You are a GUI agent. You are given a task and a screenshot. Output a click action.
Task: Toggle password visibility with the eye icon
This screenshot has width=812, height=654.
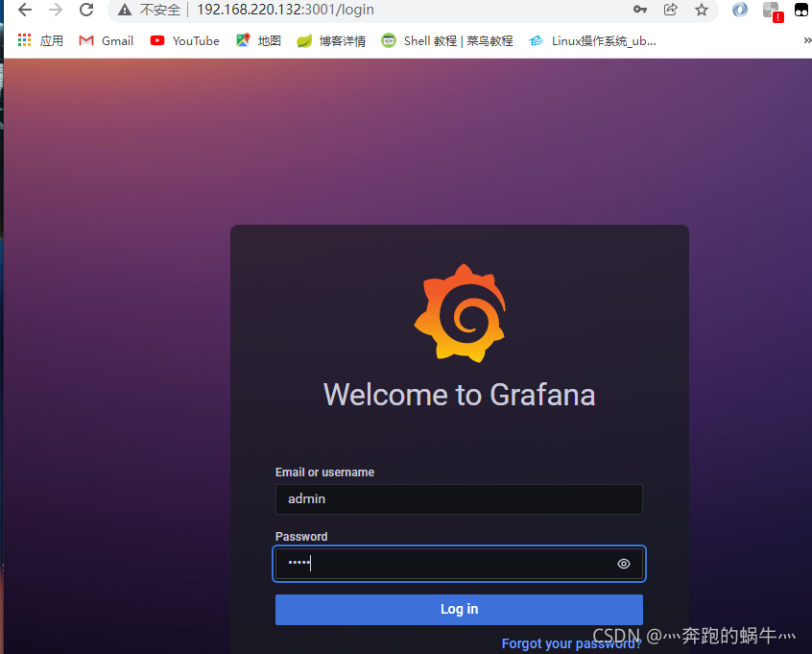623,564
